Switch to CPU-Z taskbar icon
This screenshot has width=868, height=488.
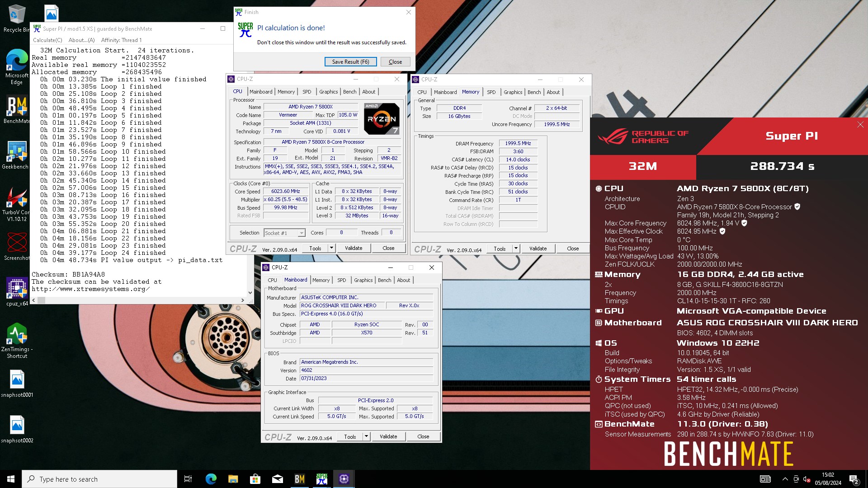tap(344, 479)
